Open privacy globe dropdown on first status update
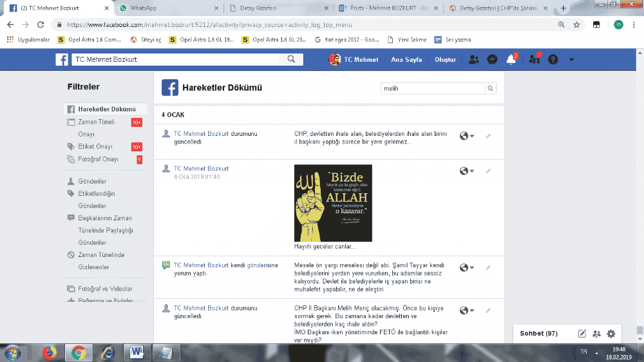The image size is (644, 362). 466,136
